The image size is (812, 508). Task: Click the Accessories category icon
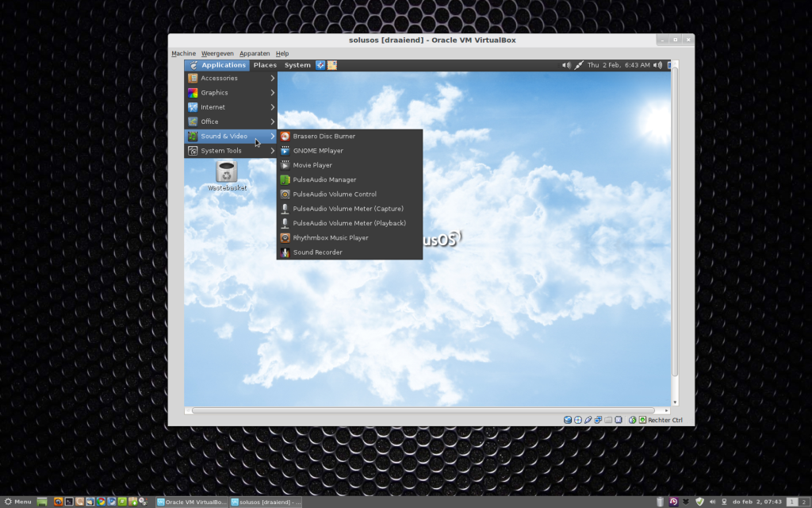[x=193, y=79]
